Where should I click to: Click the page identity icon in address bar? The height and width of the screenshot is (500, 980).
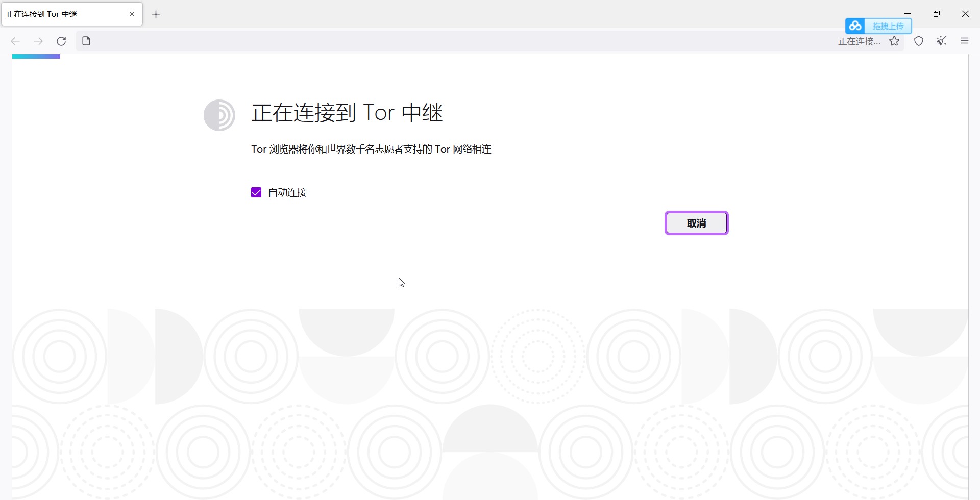pos(86,41)
